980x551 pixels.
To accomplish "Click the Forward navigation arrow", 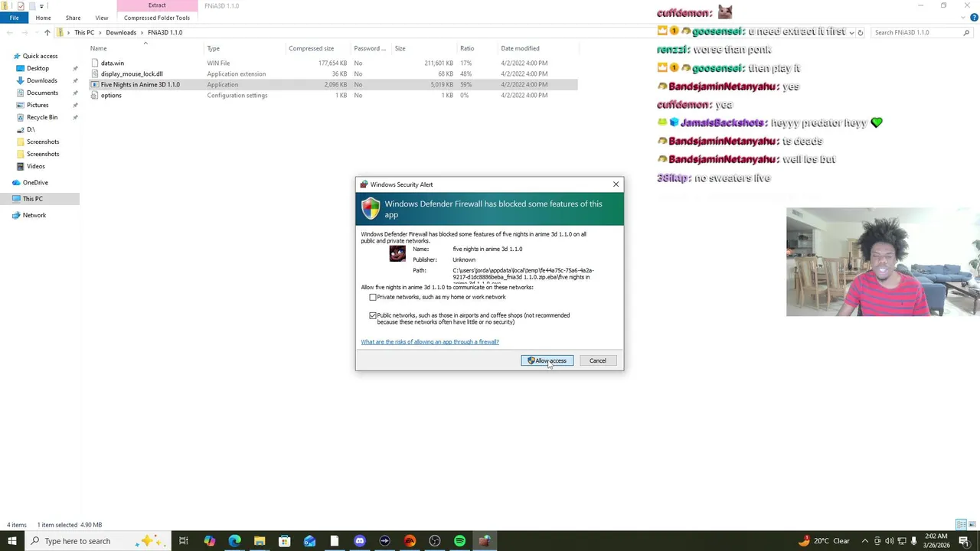I will [x=24, y=32].
